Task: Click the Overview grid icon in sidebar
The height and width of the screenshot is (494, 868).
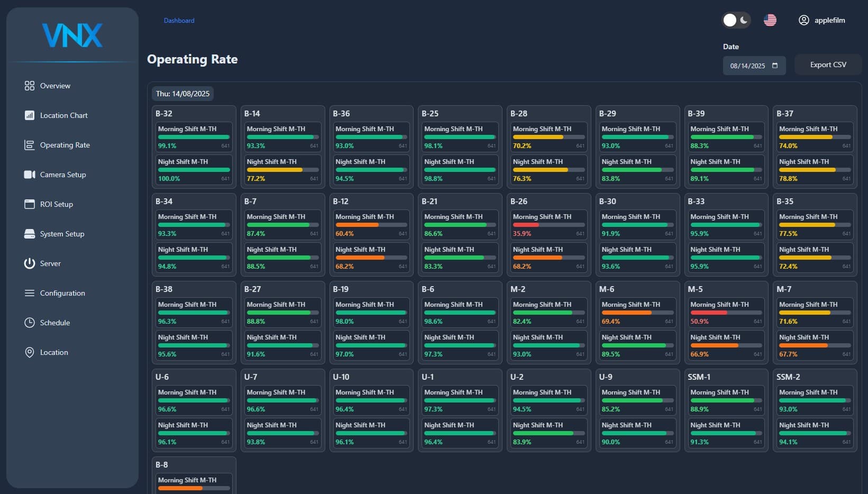Action: [x=30, y=86]
